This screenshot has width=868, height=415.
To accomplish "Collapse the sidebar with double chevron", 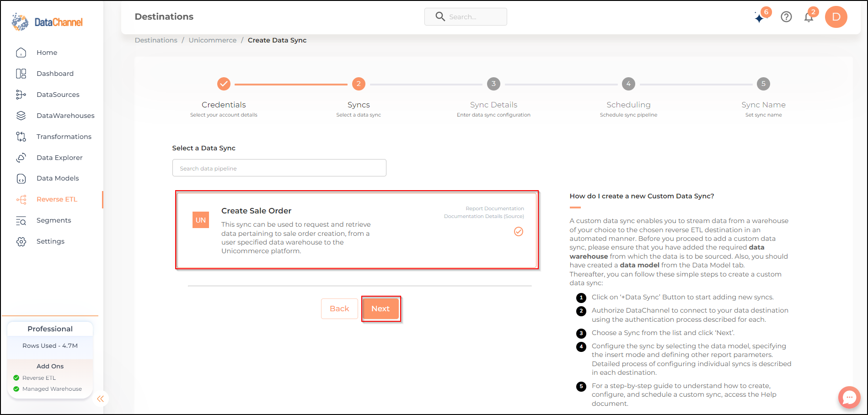I will [101, 399].
